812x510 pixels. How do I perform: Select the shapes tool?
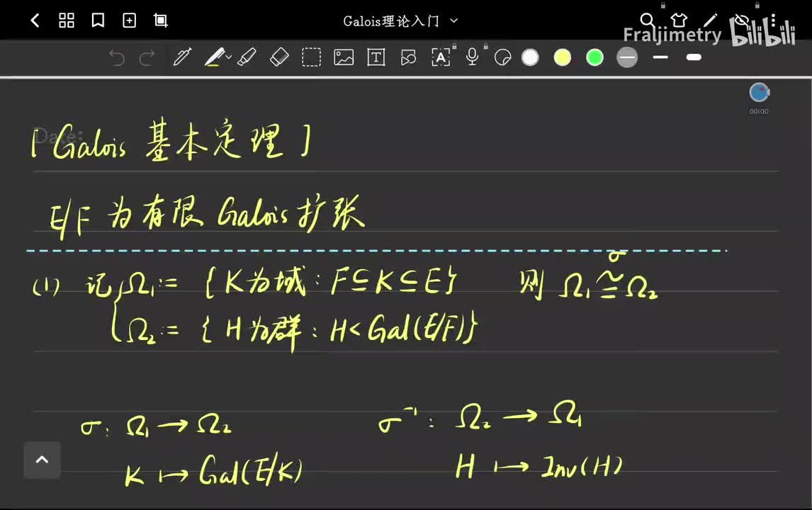[x=408, y=57]
